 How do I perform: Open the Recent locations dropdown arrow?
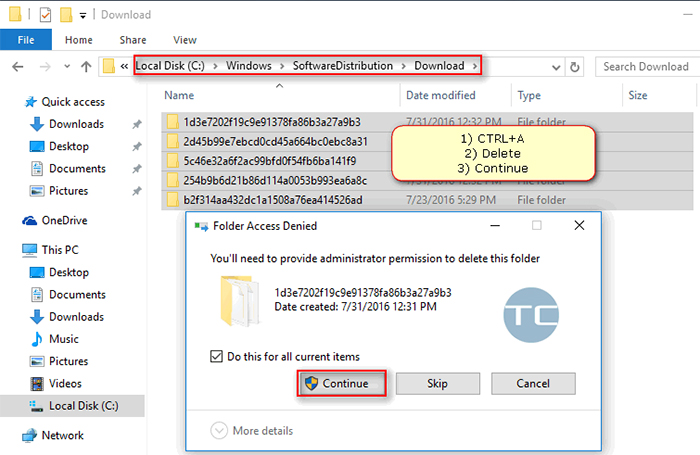point(67,67)
